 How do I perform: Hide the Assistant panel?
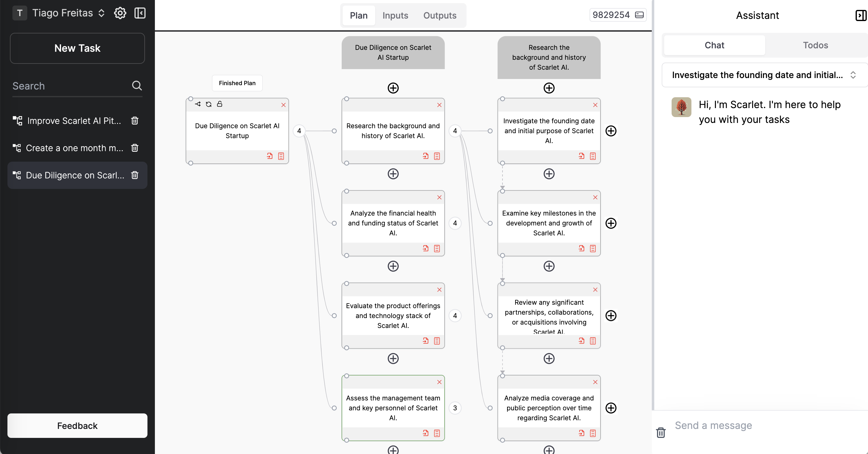point(860,15)
